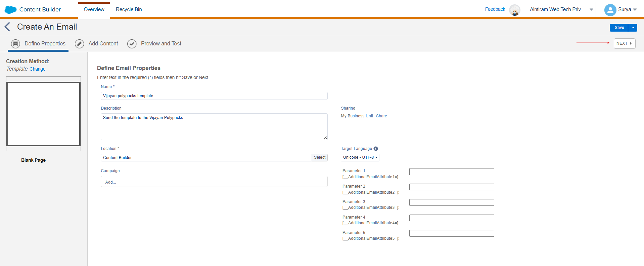Click the Name input field
The image size is (644, 266).
point(214,96)
